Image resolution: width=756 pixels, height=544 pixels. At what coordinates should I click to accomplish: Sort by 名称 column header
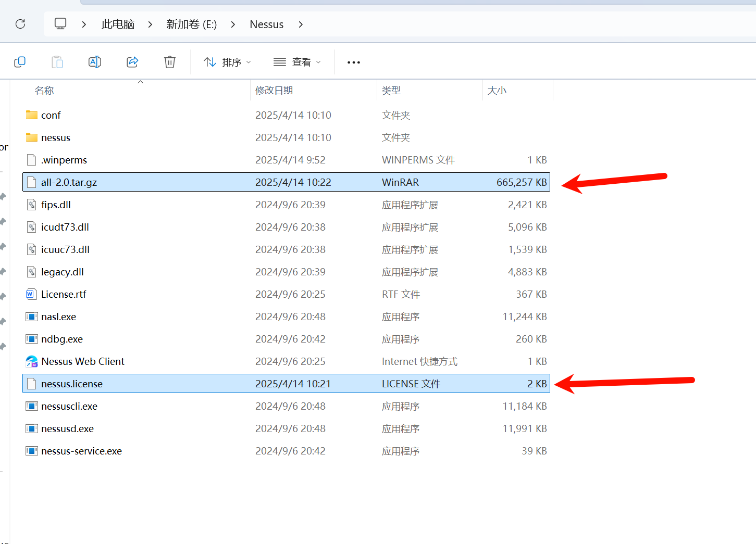tap(44, 91)
